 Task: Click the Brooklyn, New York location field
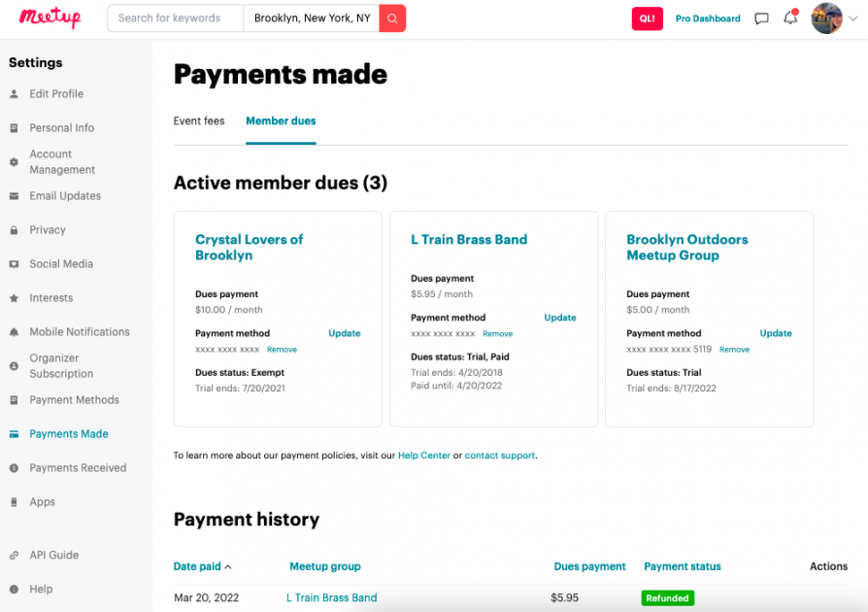coord(312,18)
